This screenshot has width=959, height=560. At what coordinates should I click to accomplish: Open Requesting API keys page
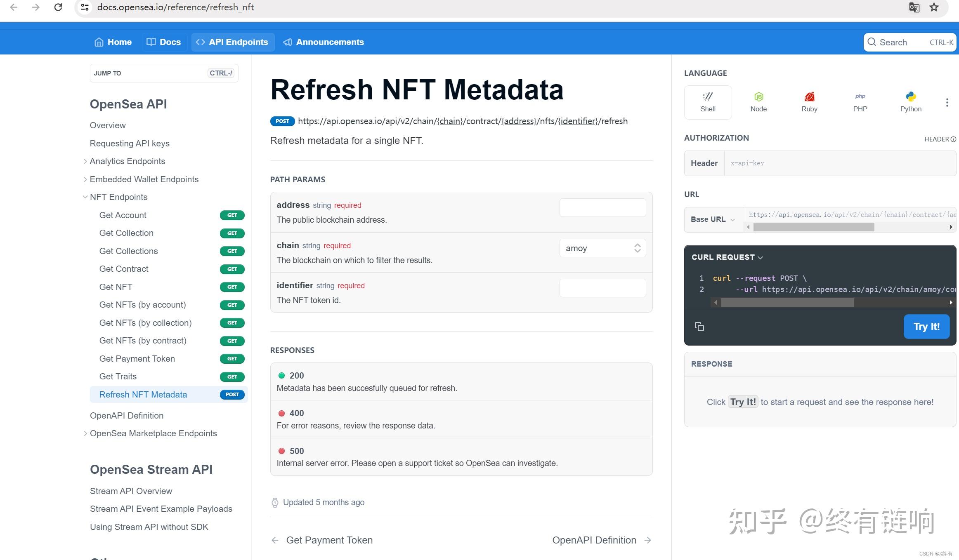(130, 144)
